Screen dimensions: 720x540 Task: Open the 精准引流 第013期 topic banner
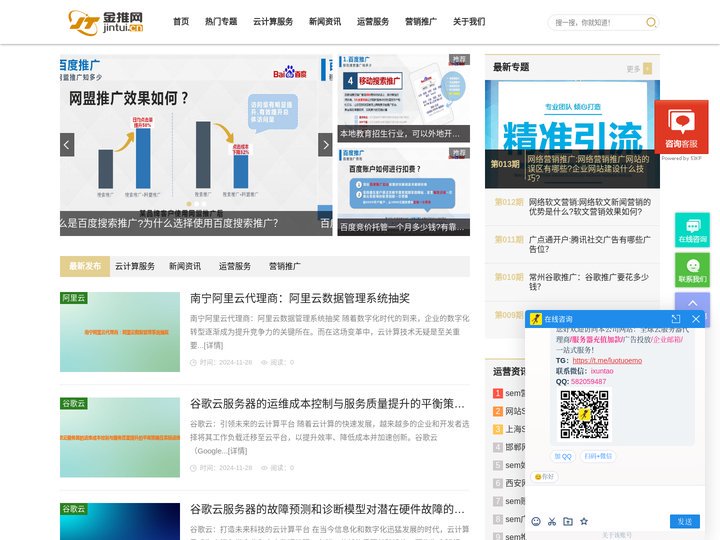tap(572, 134)
